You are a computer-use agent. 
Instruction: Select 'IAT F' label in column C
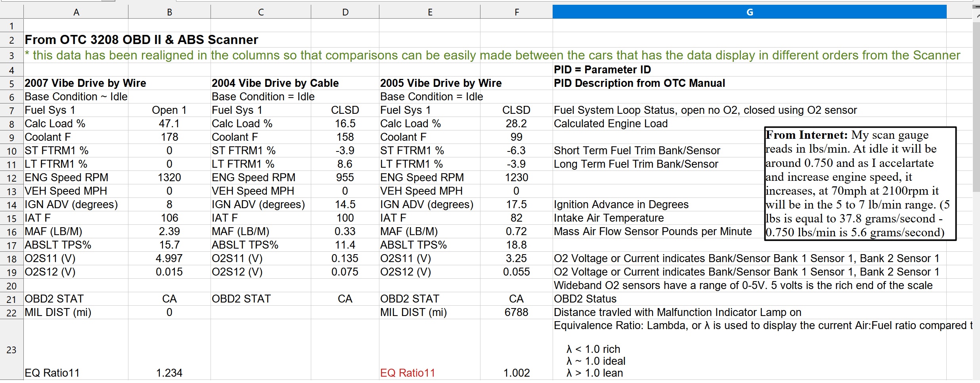[x=224, y=218]
